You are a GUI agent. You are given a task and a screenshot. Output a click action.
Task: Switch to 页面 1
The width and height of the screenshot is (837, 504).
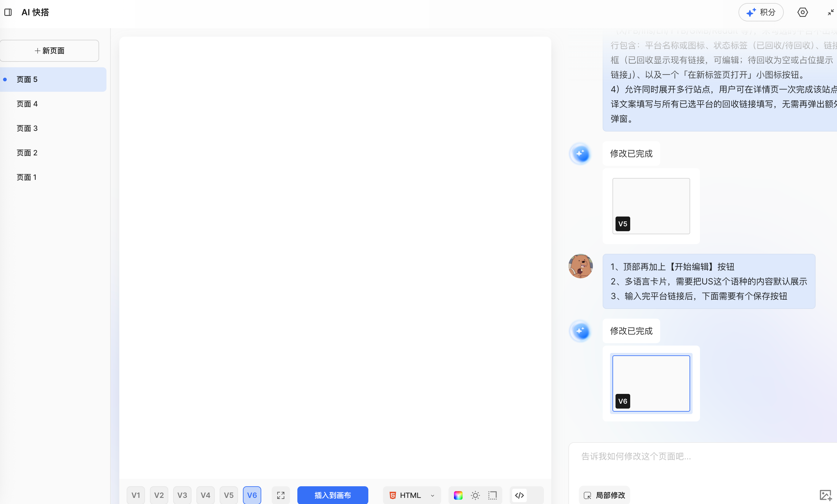27,177
